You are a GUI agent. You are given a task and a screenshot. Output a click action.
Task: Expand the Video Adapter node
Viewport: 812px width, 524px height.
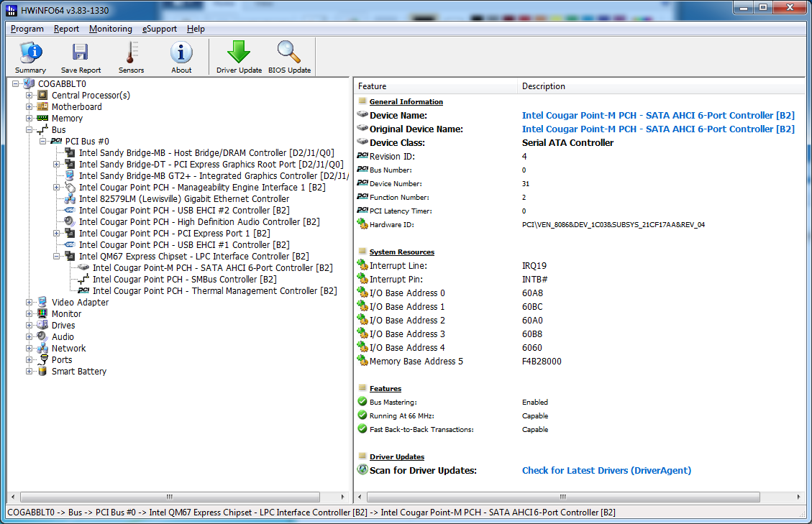coord(29,303)
